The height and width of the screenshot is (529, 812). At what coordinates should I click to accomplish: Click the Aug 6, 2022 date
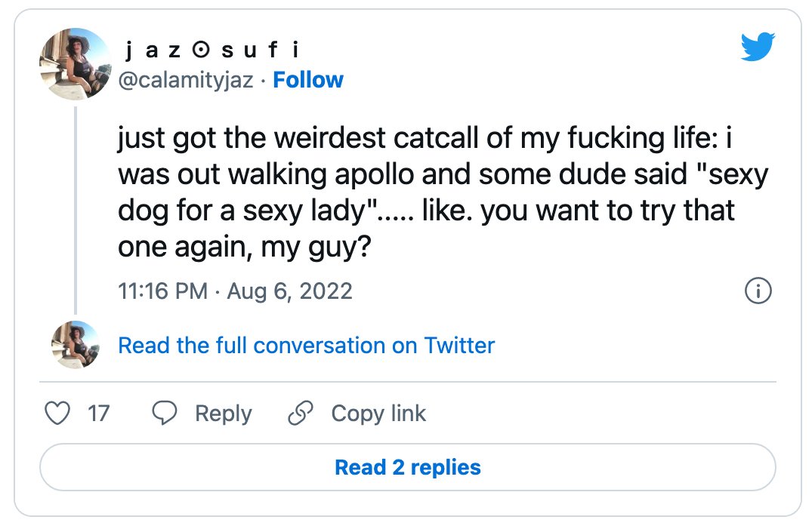point(290,291)
